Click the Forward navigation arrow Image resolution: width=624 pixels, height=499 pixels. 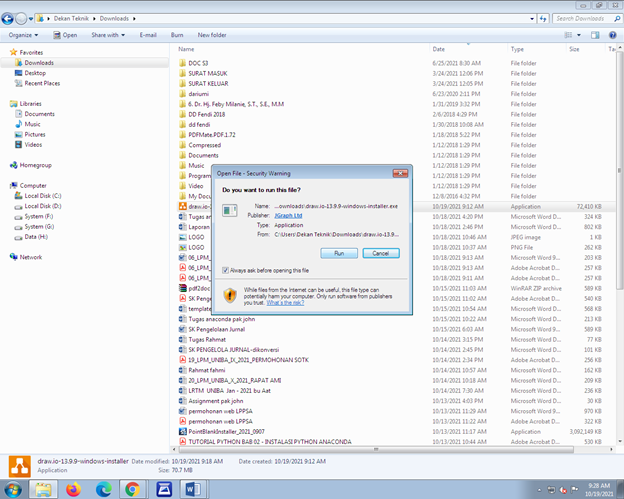tap(21, 18)
